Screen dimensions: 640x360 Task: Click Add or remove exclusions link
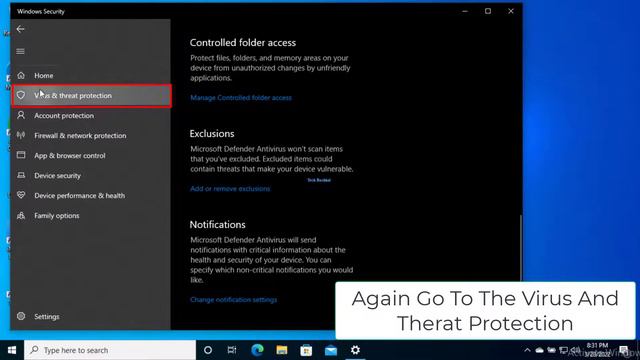point(230,189)
